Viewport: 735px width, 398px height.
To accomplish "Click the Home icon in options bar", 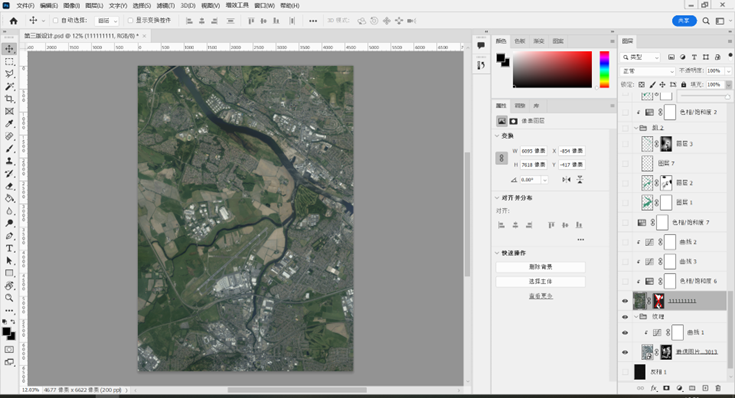I will (x=14, y=21).
